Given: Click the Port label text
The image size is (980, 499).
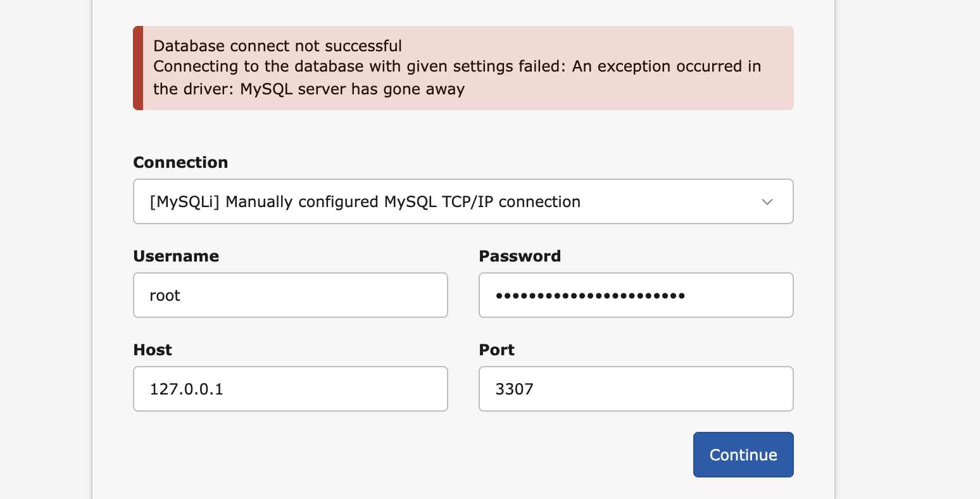Looking at the screenshot, I should (x=496, y=350).
